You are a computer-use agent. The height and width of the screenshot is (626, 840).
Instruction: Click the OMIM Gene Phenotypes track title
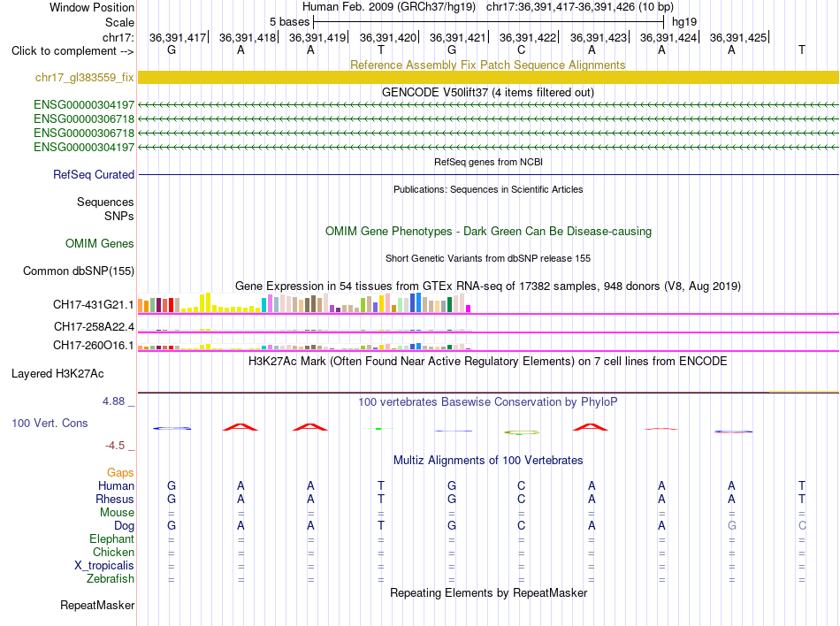coord(488,232)
